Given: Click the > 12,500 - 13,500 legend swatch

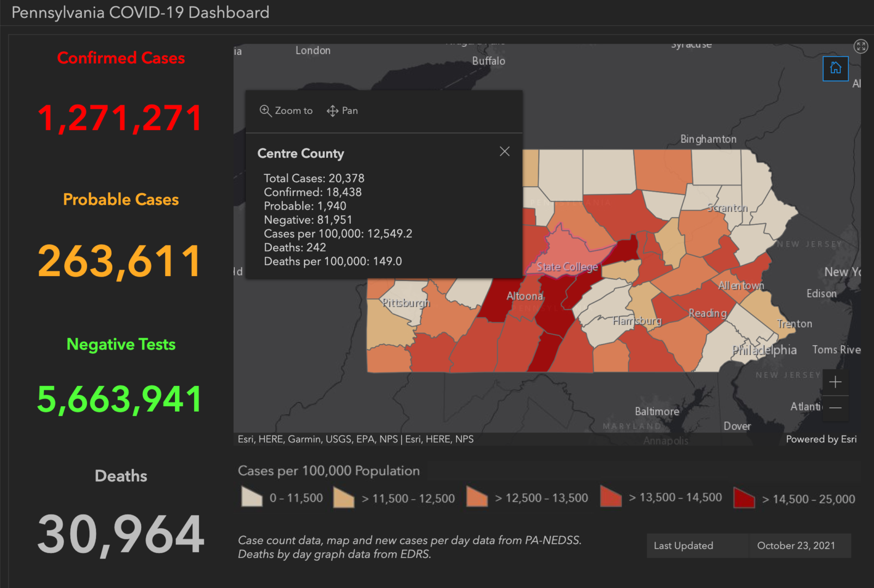Looking at the screenshot, I should point(477,497).
